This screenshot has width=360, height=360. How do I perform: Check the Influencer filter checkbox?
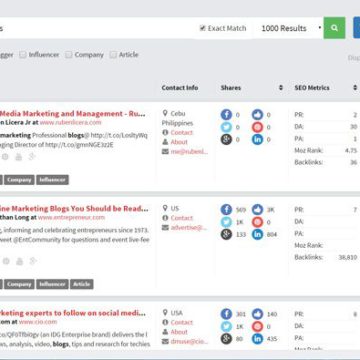(x=23, y=55)
